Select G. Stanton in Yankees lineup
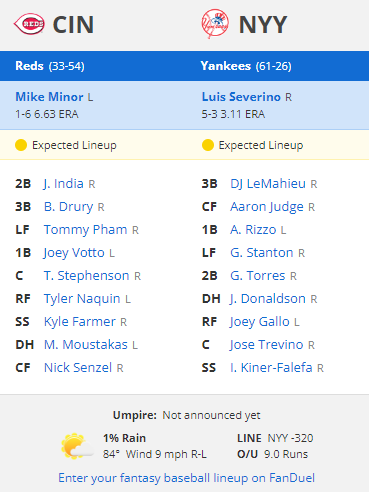This screenshot has width=369, height=492. (262, 253)
